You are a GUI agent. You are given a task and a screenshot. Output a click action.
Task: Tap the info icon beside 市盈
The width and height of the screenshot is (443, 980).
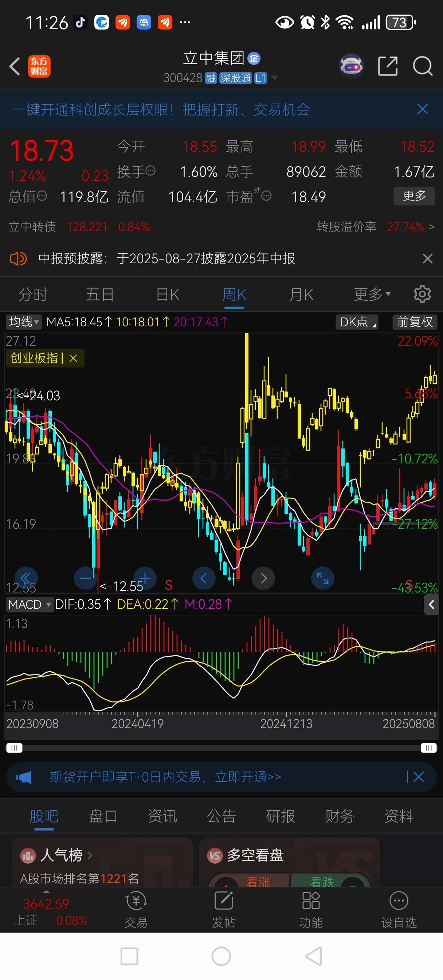pos(266,196)
